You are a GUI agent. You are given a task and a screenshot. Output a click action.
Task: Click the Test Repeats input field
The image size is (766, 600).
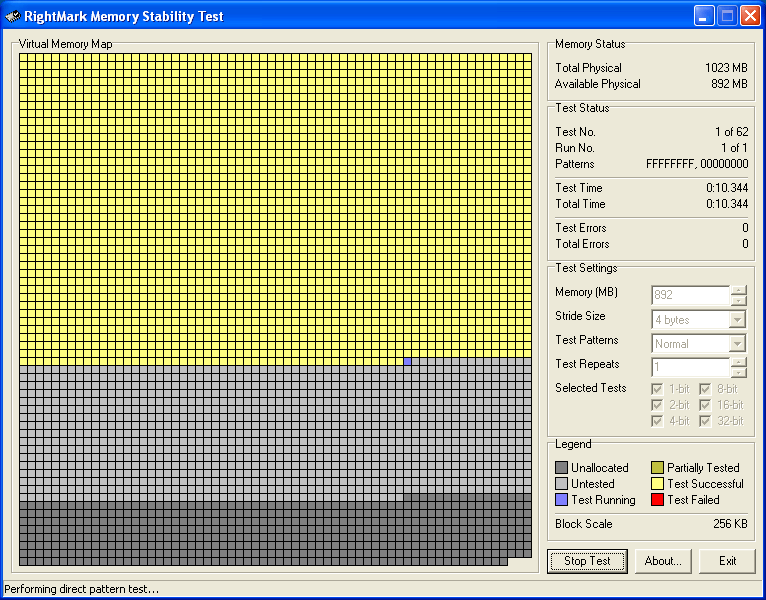(x=691, y=367)
